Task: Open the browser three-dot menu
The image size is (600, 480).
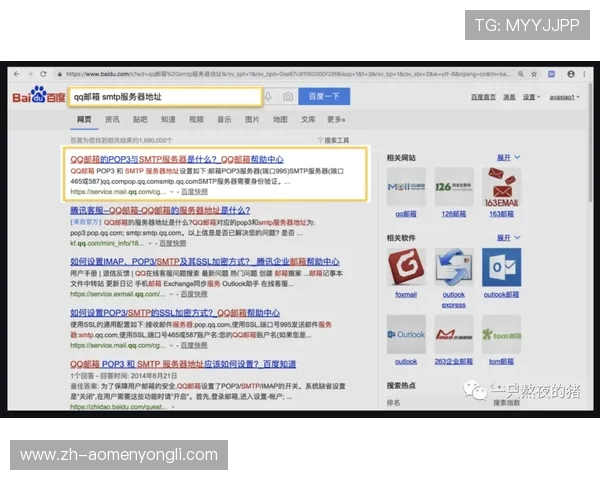Action: click(x=584, y=74)
